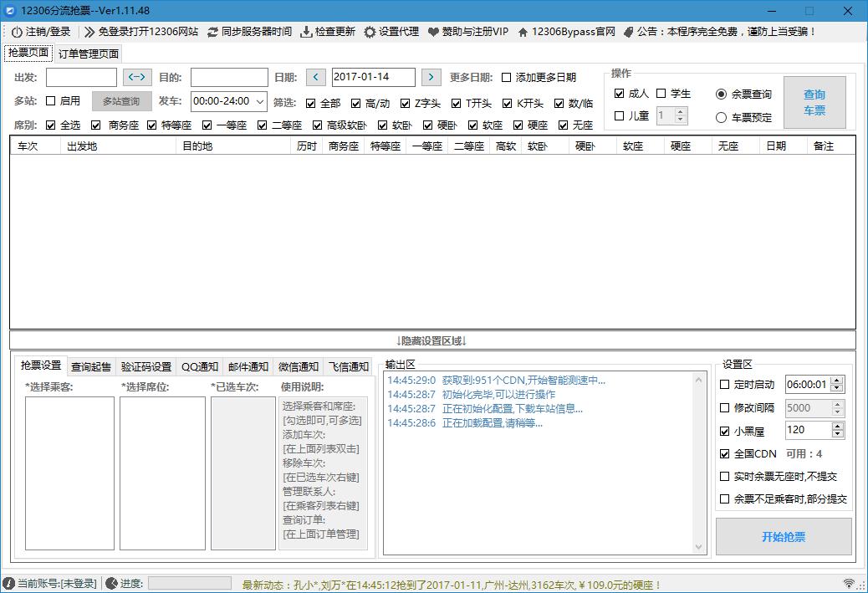Disable the 小黑屋 checkbox

tap(724, 431)
